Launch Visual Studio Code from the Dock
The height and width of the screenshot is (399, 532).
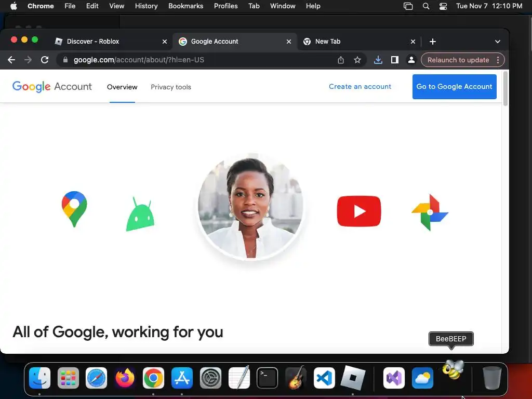click(324, 378)
